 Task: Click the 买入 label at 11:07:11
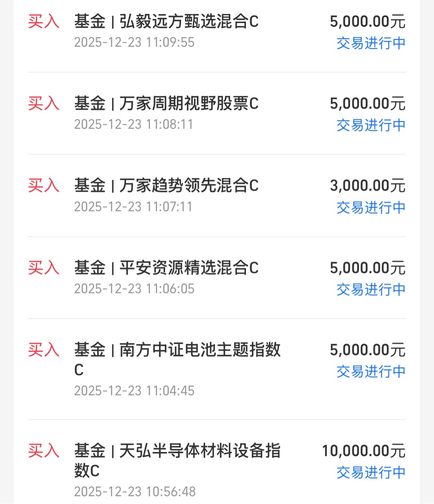[x=44, y=185]
